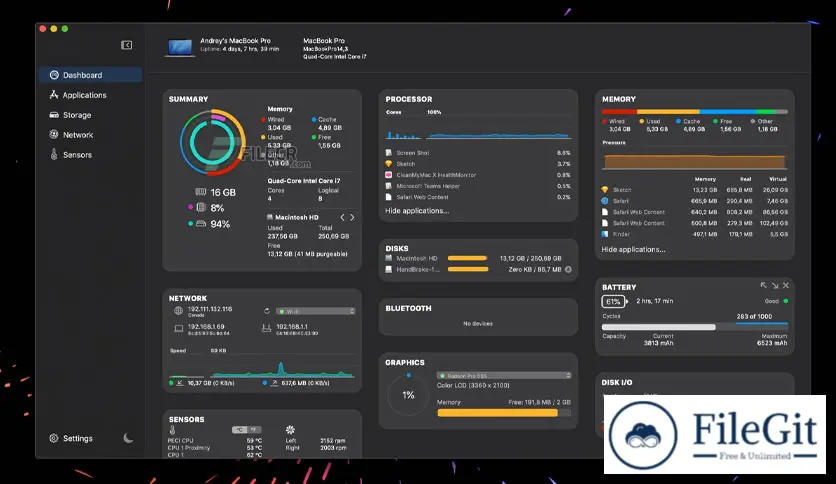
Task: Move Battery panel with up-left arrow
Action: [x=763, y=286]
